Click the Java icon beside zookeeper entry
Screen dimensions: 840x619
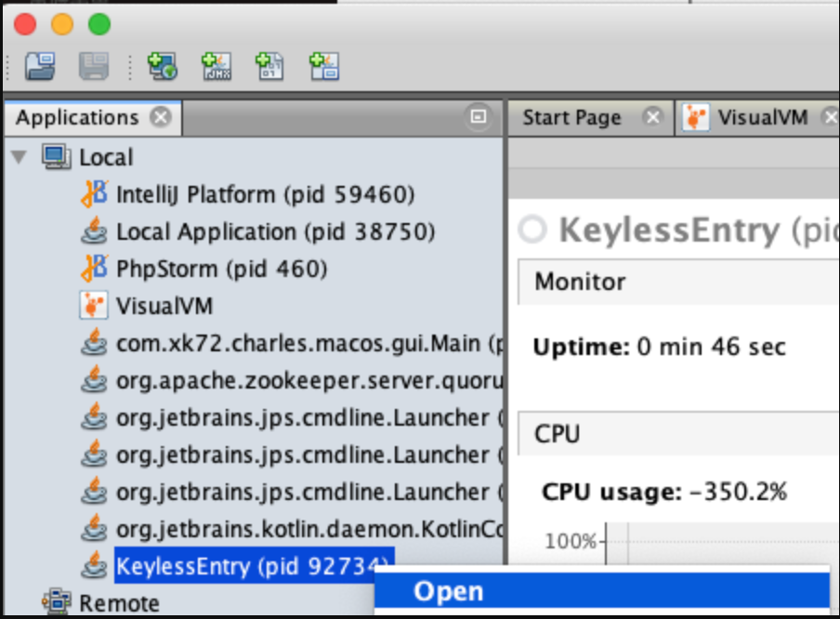[x=94, y=379]
